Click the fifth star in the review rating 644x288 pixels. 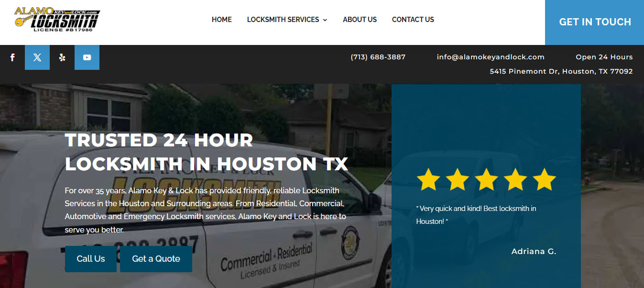click(x=544, y=179)
